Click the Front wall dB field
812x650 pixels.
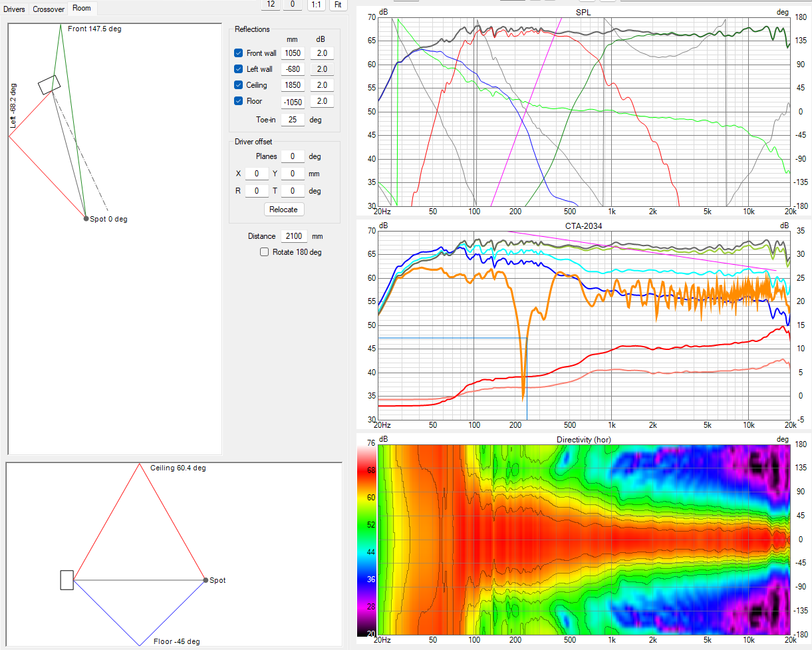(322, 53)
